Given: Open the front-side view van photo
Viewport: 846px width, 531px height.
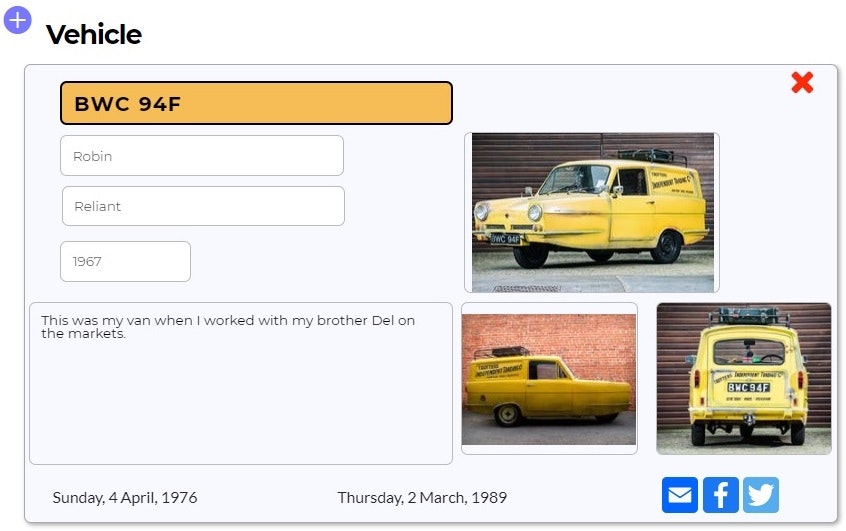Looking at the screenshot, I should pos(592,212).
